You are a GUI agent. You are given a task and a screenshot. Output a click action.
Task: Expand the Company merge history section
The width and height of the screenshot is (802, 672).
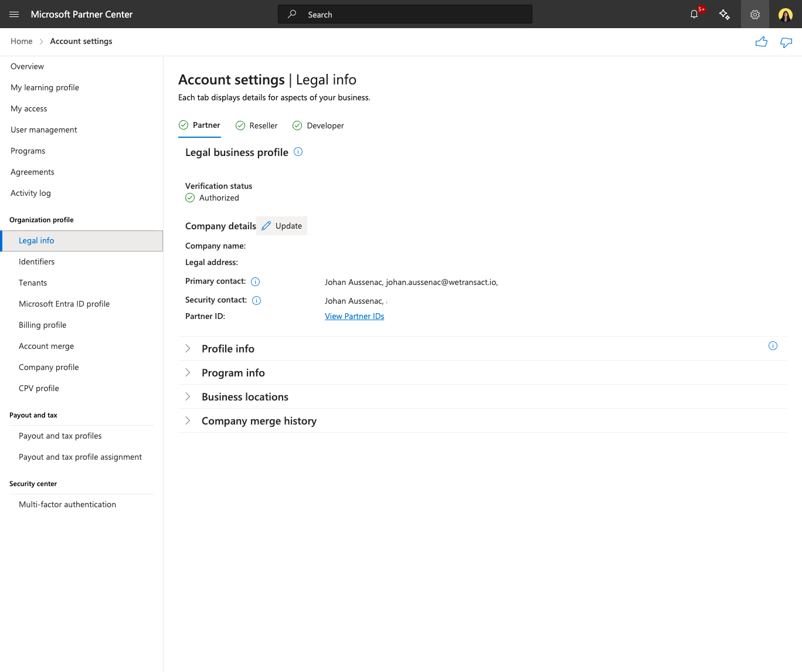click(483, 420)
